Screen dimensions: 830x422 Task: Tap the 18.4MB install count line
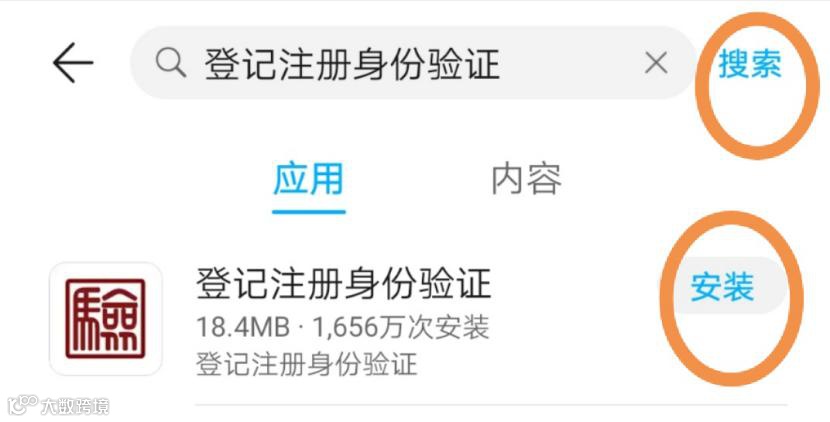click(x=342, y=327)
